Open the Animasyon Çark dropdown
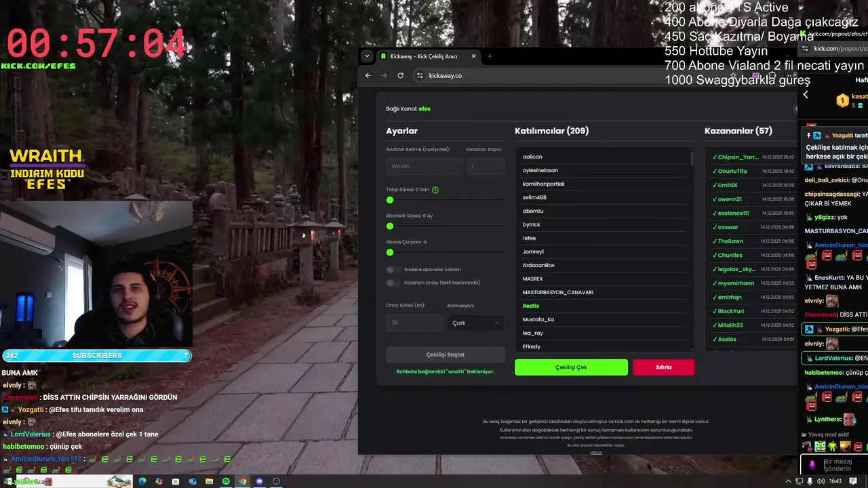 [476, 323]
